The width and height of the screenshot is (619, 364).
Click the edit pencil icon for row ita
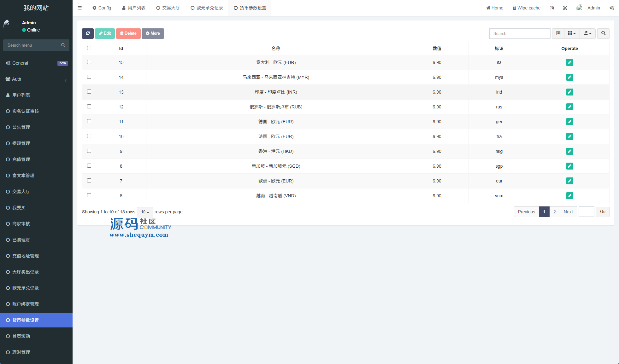pos(569,62)
